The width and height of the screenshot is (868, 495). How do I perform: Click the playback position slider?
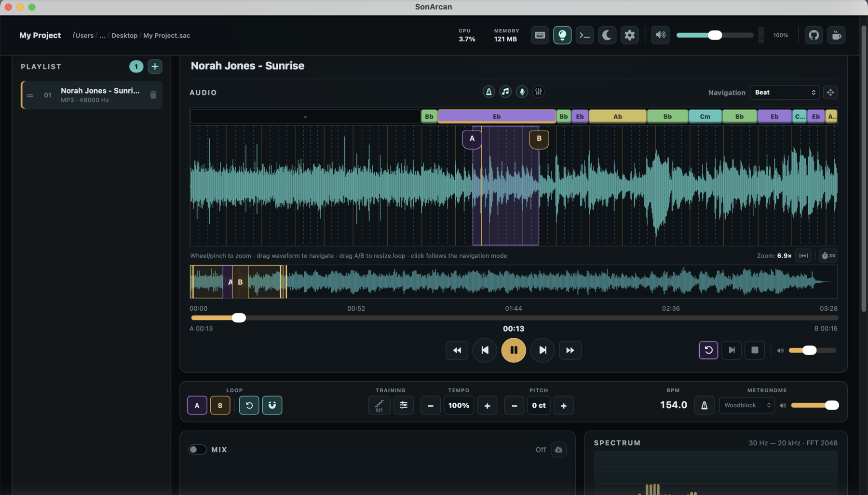(x=515, y=318)
